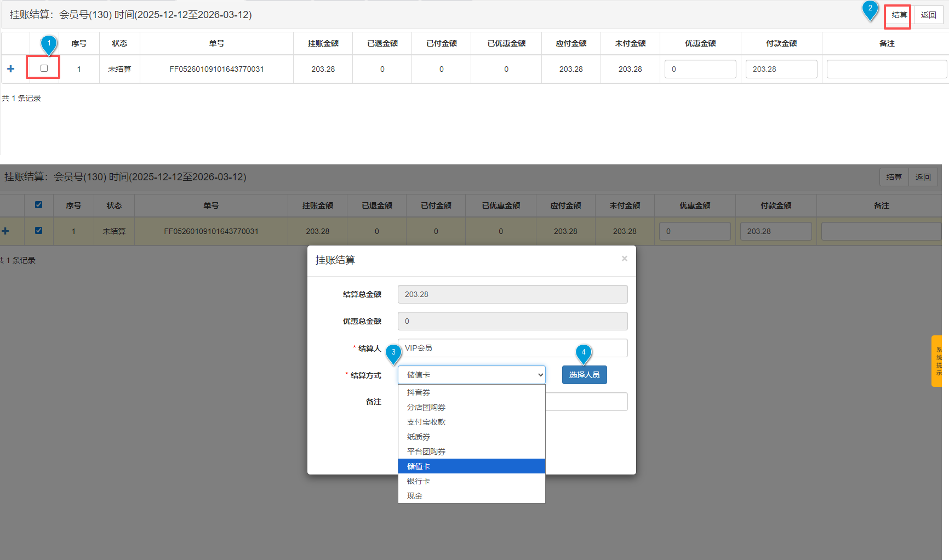
Task: Uncheck the select-all checkbox in lower table header
Action: pos(38,205)
